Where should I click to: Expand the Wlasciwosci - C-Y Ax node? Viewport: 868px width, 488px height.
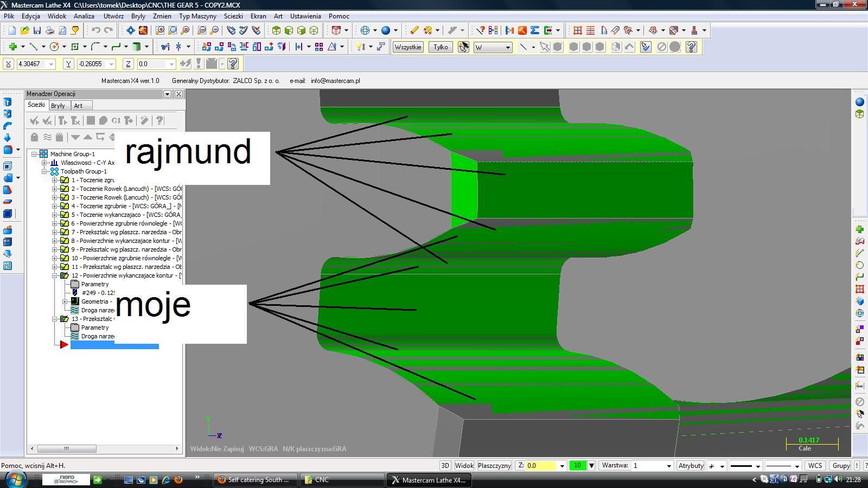pos(44,163)
